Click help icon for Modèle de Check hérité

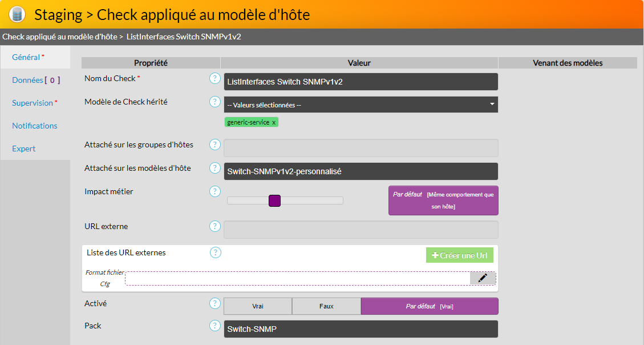click(215, 102)
